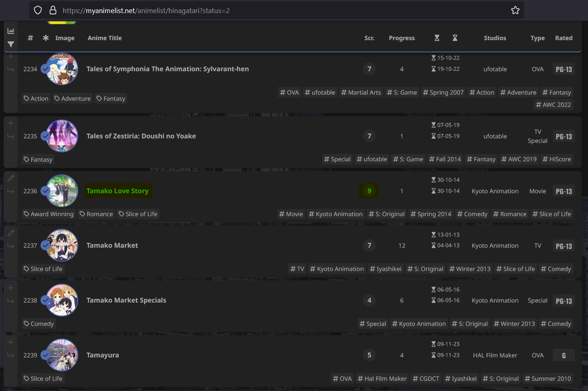Open the Tamako Love Story title link
The image size is (588, 391).
(117, 191)
